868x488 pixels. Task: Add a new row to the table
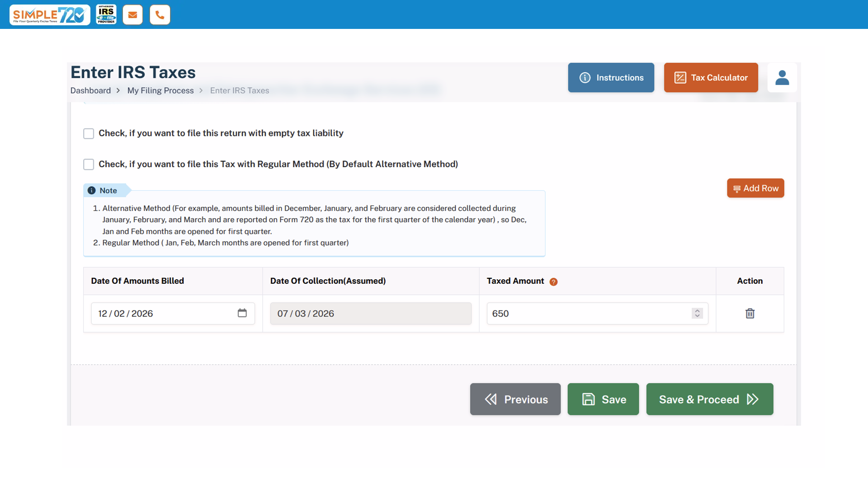coord(755,188)
